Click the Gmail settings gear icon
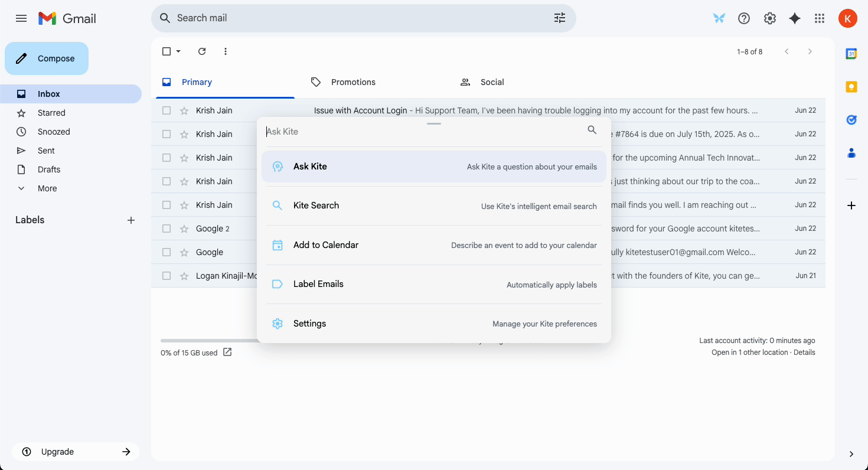This screenshot has width=868, height=470. click(x=770, y=18)
